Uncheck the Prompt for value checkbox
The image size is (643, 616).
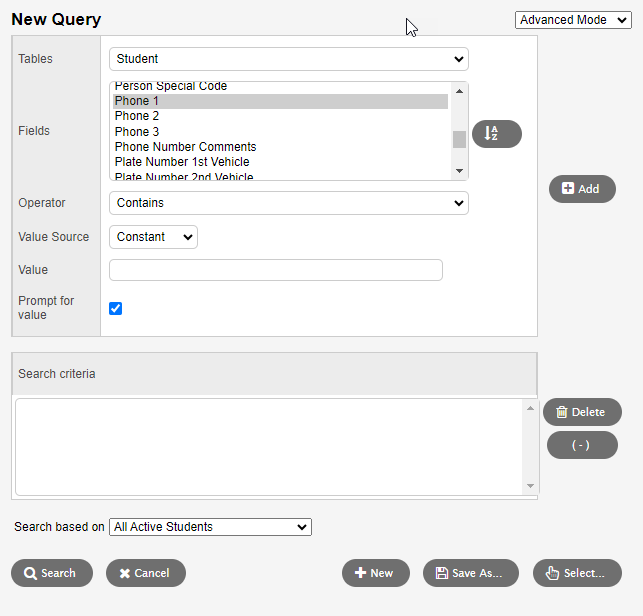115,308
